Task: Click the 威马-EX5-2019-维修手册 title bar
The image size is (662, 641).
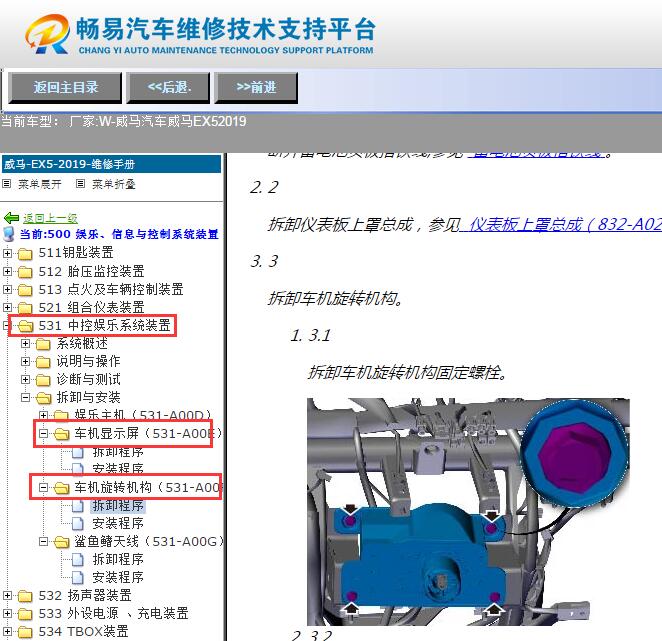Action: [x=111, y=164]
